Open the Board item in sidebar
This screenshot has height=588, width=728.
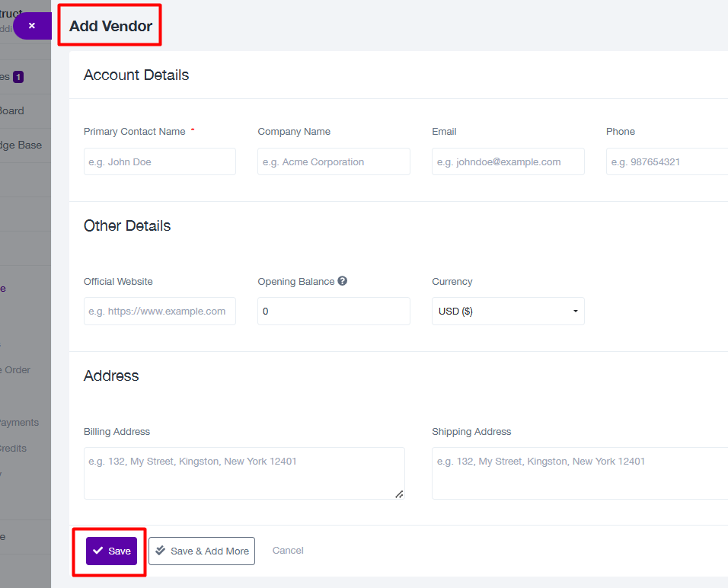coord(12,111)
